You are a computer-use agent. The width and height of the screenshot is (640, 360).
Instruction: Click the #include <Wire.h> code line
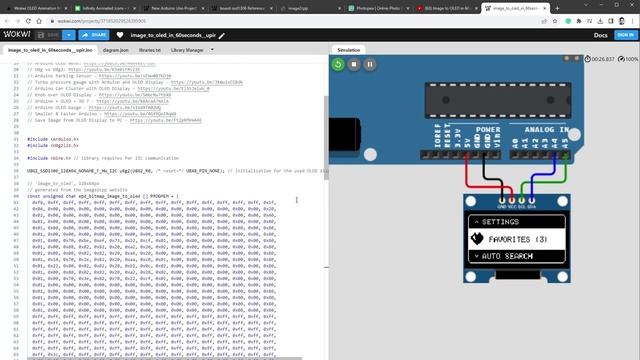point(103,158)
